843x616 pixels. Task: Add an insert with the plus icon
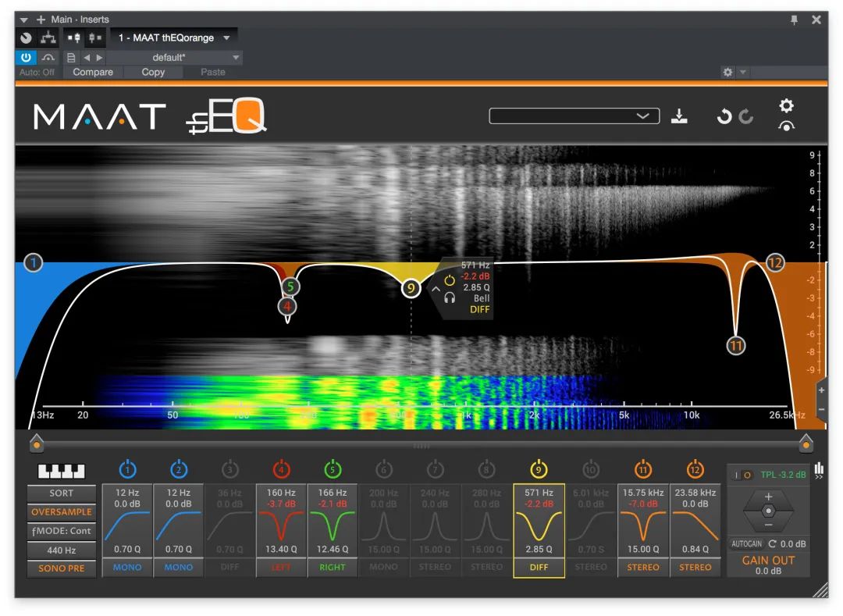41,20
